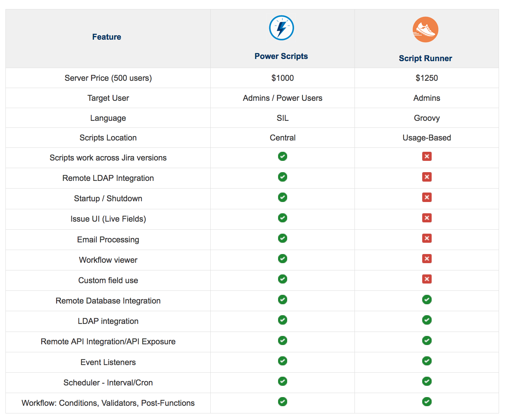This screenshot has width=511, height=420.
Task: Open the Target User row options
Action: (x=108, y=98)
